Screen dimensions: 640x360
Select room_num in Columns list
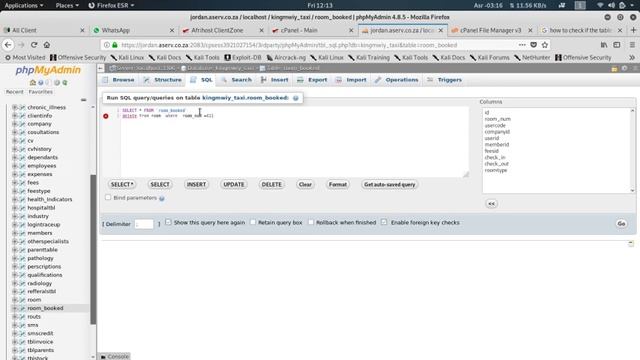pos(498,119)
